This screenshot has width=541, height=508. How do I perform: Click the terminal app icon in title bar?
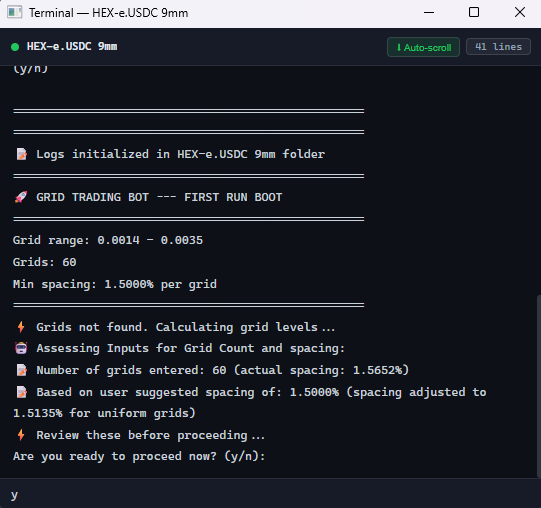(x=14, y=12)
